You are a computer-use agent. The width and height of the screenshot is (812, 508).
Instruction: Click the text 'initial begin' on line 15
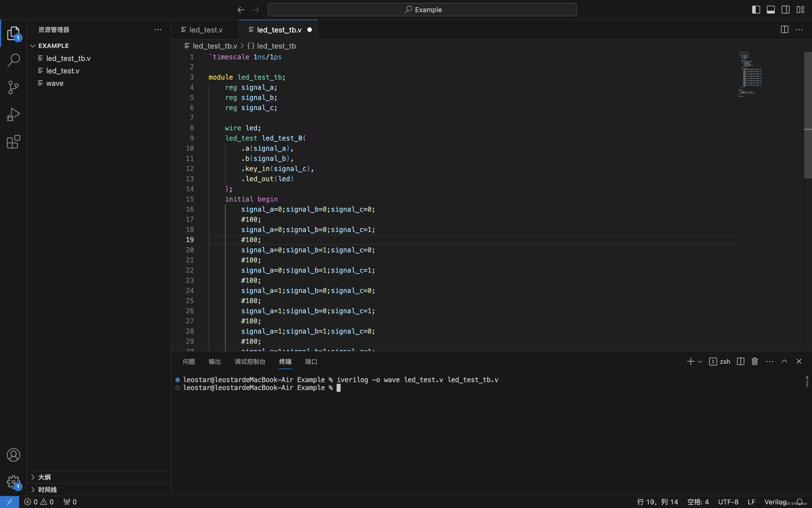251,199
